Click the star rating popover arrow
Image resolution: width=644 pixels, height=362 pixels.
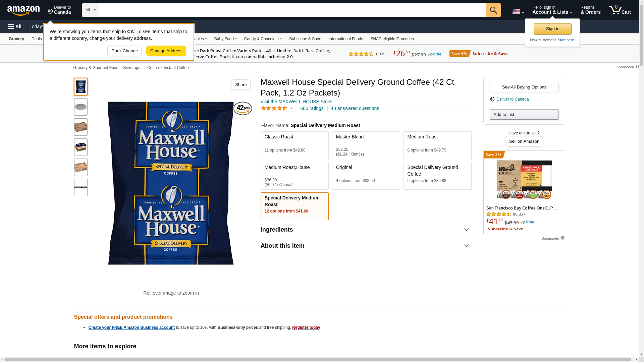[x=291, y=108]
